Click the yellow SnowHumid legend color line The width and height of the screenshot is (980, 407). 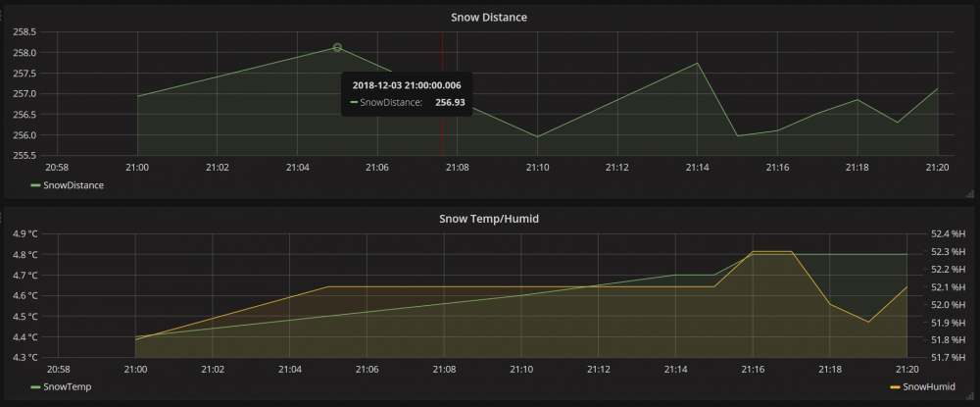895,387
